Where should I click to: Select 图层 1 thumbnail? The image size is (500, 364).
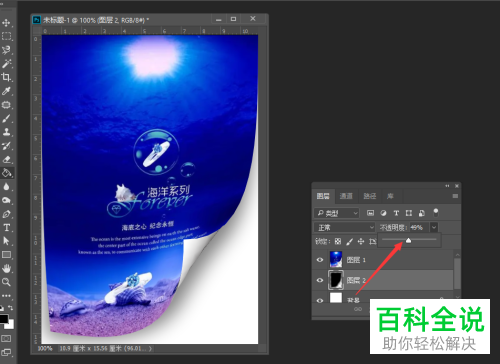click(336, 260)
